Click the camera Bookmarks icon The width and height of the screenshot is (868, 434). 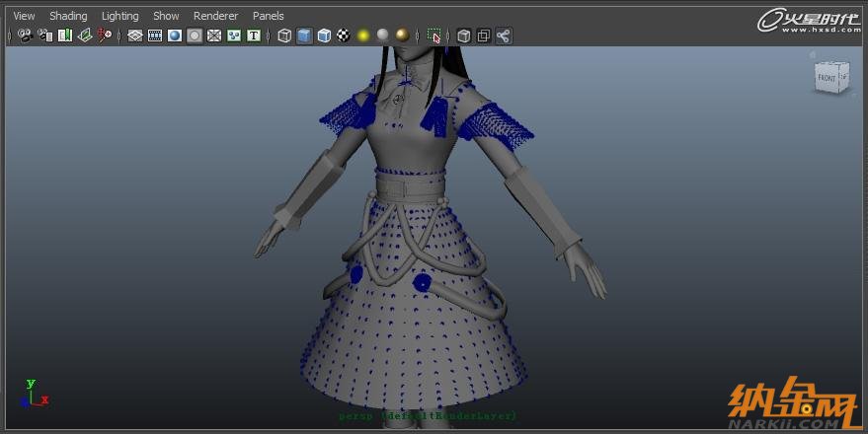coord(65,36)
